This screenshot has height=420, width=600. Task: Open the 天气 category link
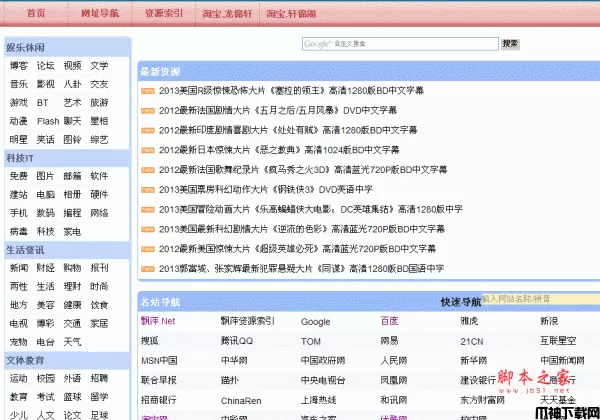pyautogui.click(x=72, y=342)
